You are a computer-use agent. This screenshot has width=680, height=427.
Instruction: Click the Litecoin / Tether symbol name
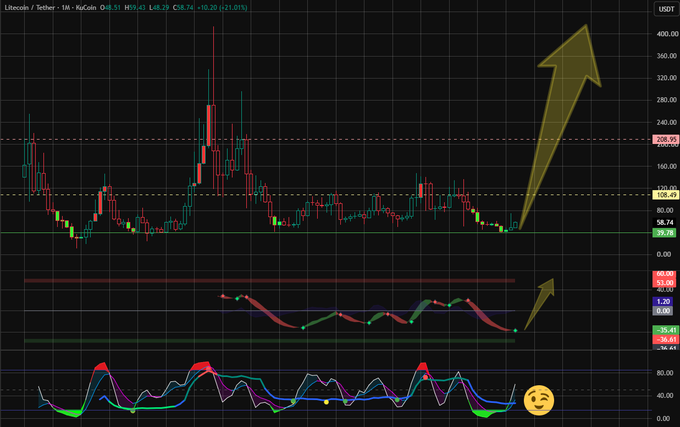click(29, 7)
